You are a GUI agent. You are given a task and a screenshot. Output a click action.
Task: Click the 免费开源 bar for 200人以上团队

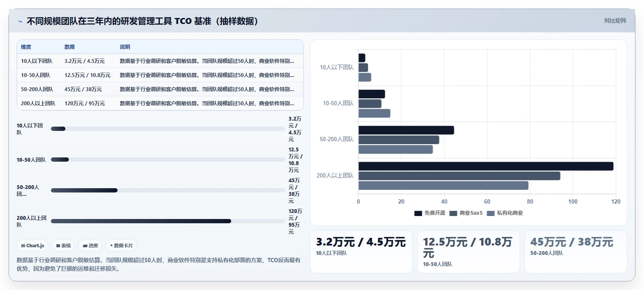click(x=486, y=166)
